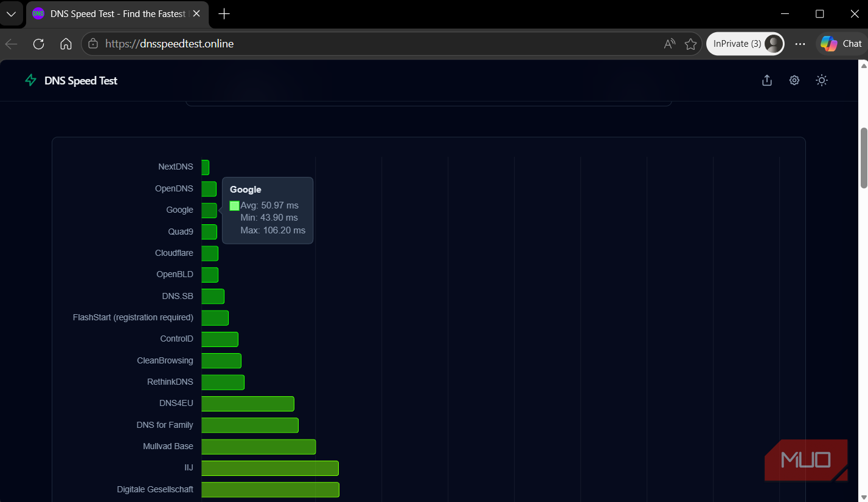
Task: Click the 'Min: 43.90 ms' tooltip text
Action: (x=269, y=218)
